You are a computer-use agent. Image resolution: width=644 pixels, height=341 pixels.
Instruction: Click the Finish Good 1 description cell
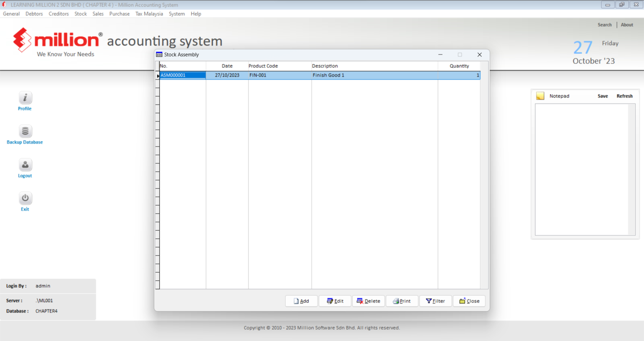tap(375, 75)
